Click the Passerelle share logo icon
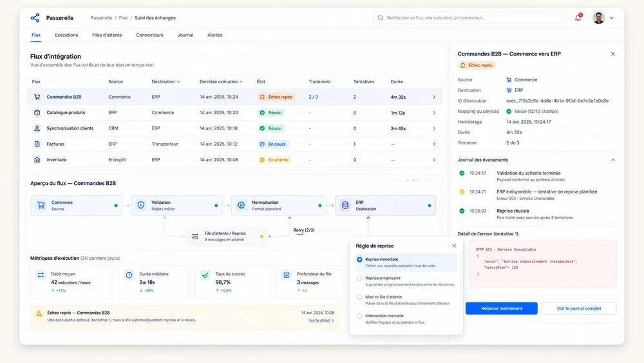 click(35, 17)
